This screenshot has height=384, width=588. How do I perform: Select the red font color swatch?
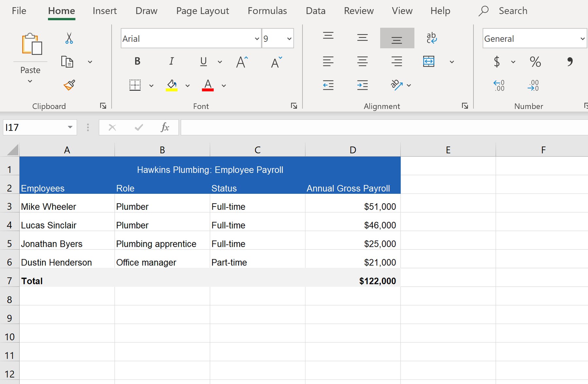(208, 85)
